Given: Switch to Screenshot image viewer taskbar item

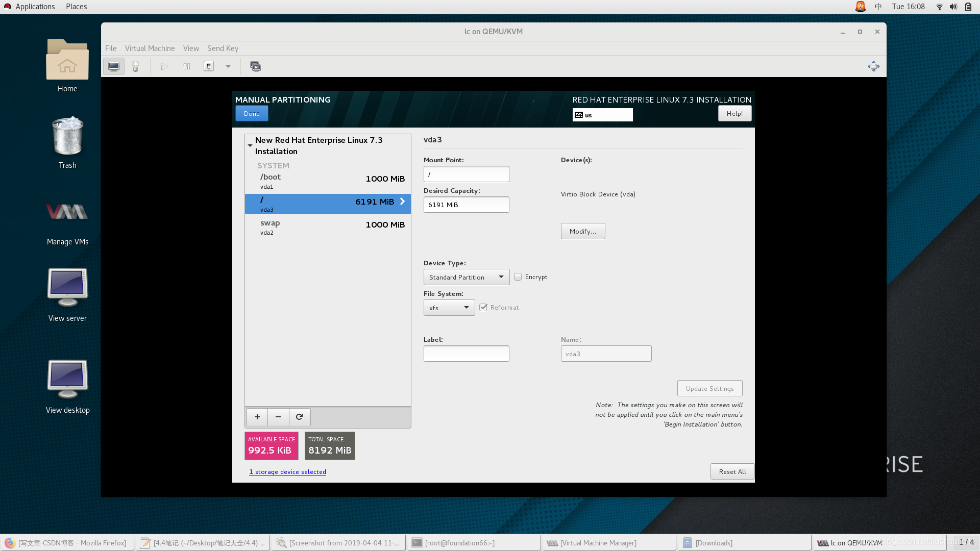Looking at the screenshot, I should [x=339, y=543].
